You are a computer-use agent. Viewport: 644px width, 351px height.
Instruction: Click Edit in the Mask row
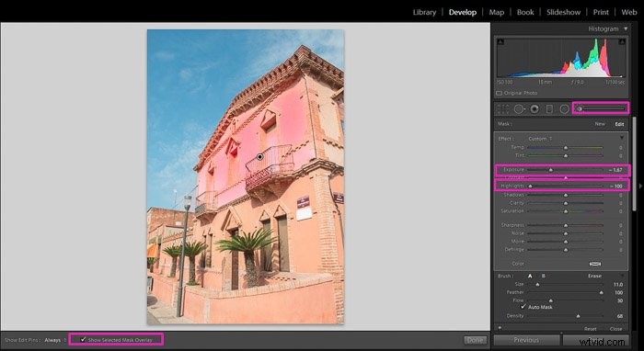(x=619, y=124)
